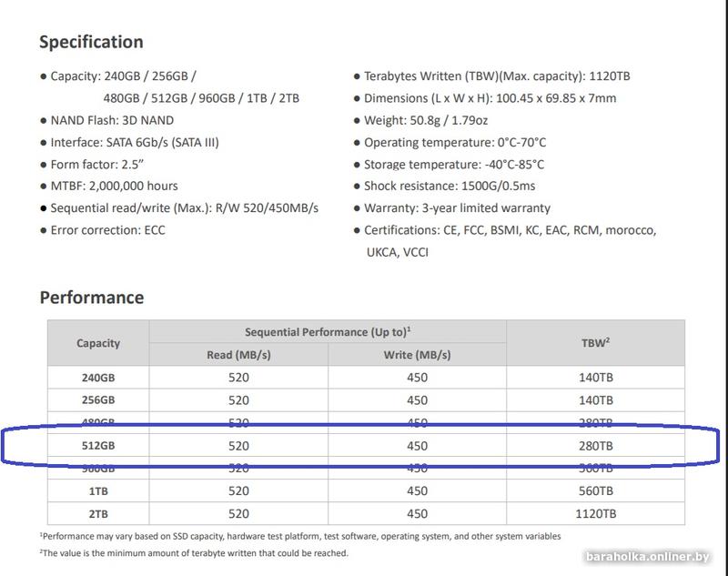The height and width of the screenshot is (576, 728).
Task: Click '480GB / 512GB / 960GB / 1TB / 2TB' line
Action: point(201,98)
